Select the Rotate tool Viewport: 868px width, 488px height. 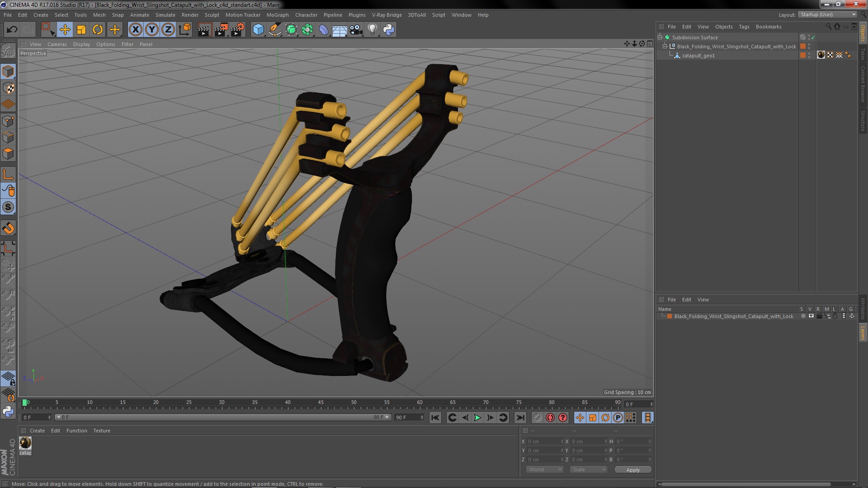coord(98,30)
